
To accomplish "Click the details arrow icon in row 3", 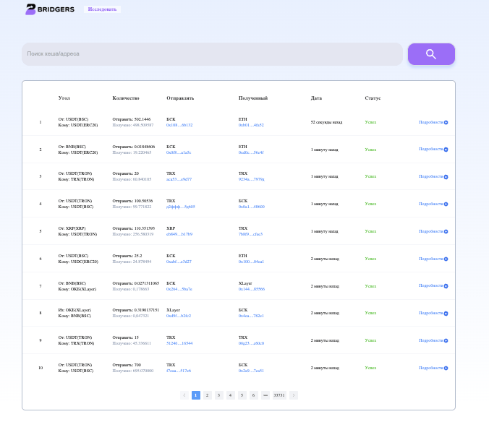I will [x=446, y=176].
